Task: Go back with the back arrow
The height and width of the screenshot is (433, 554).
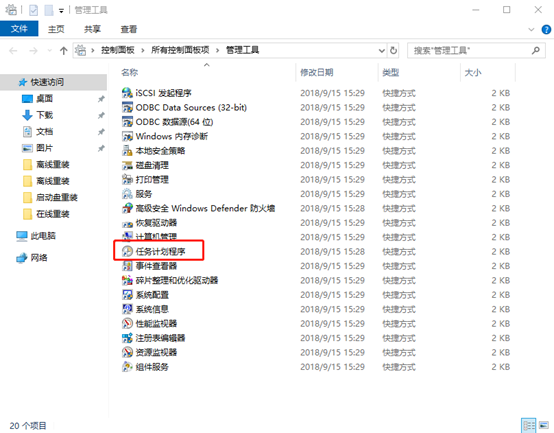Action: click(13, 51)
